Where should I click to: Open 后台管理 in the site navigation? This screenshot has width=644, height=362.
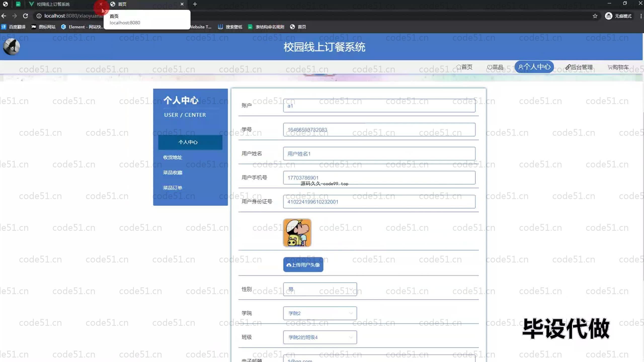tap(579, 67)
